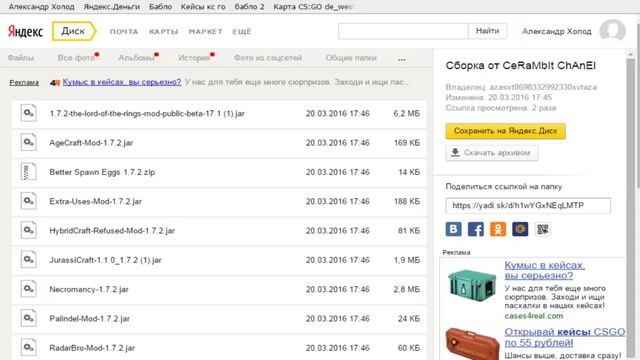Switch to the Все фото tab
Image resolution: width=640 pixels, height=360 pixels.
76,58
